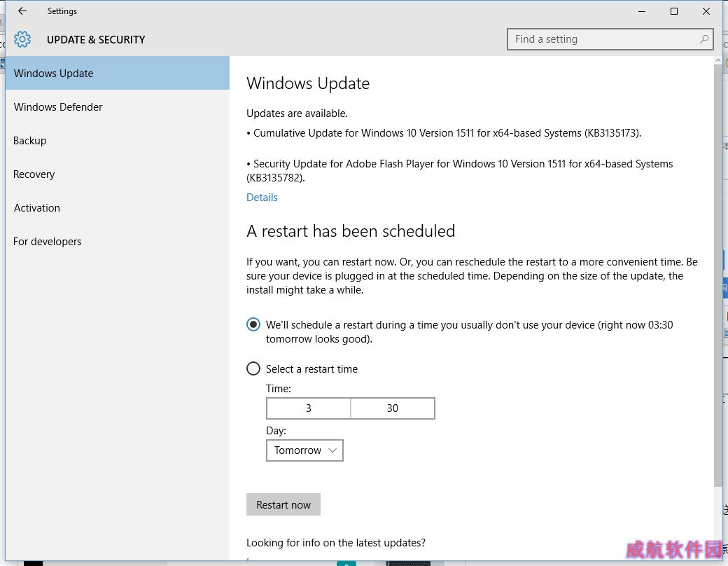Click 'Updates are available.' status text
728x566 pixels.
pos(297,113)
